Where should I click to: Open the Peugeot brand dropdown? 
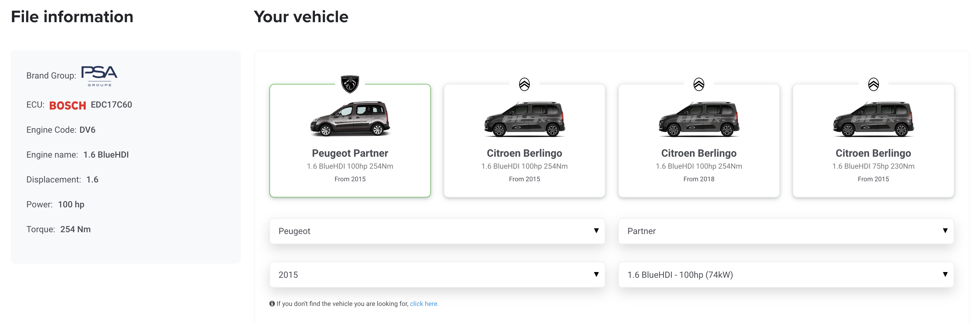437,231
